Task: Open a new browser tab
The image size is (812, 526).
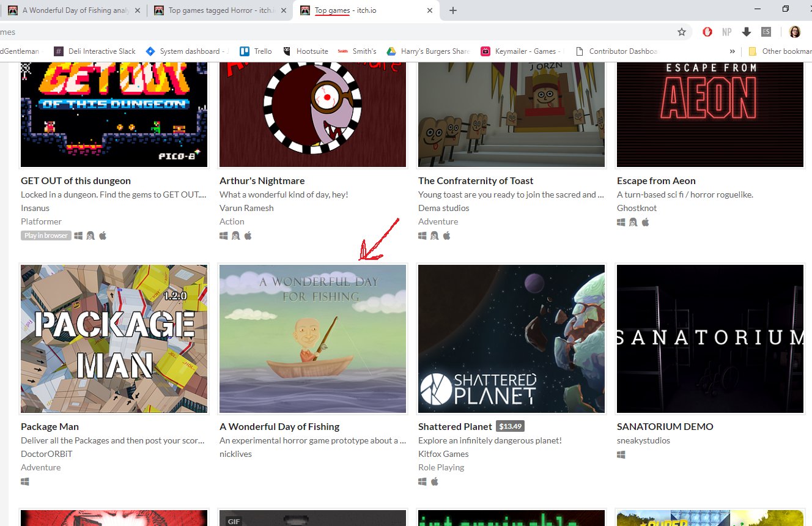Action: 452,10
